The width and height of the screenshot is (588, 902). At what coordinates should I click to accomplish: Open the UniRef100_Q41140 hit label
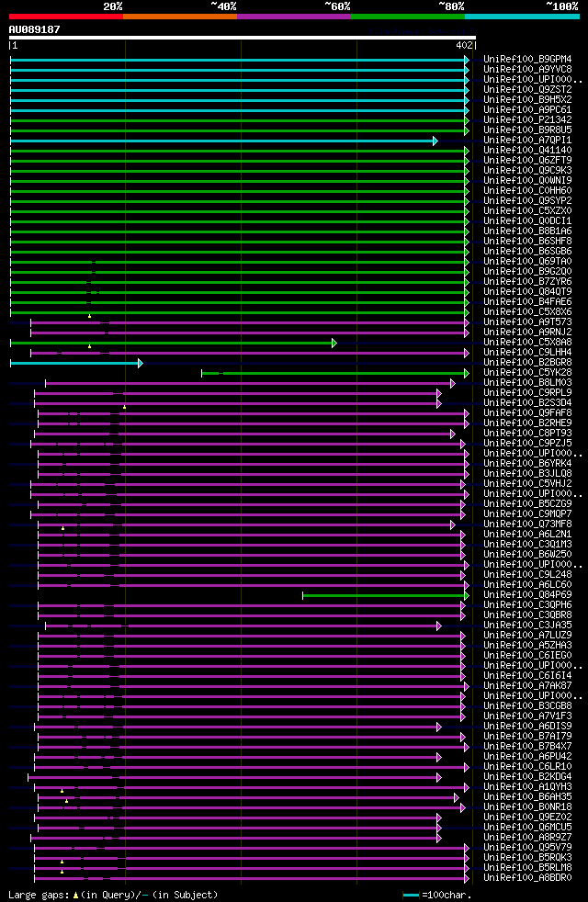tap(527, 150)
